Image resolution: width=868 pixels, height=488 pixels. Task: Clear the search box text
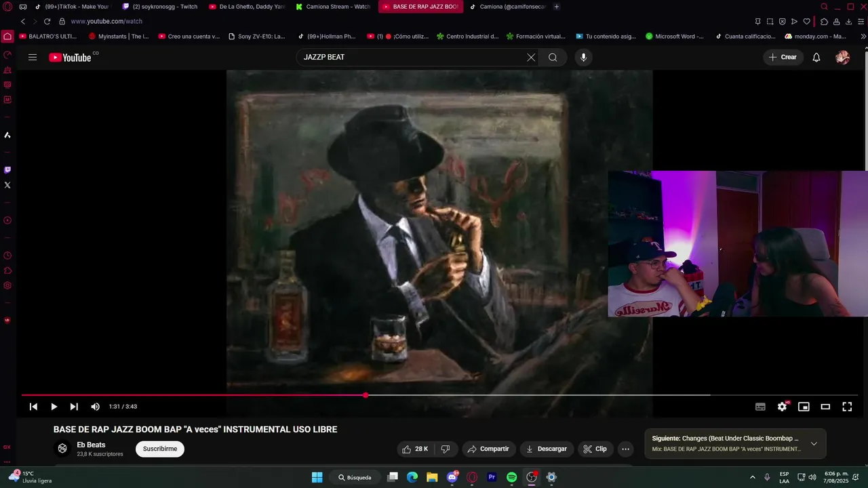531,57
